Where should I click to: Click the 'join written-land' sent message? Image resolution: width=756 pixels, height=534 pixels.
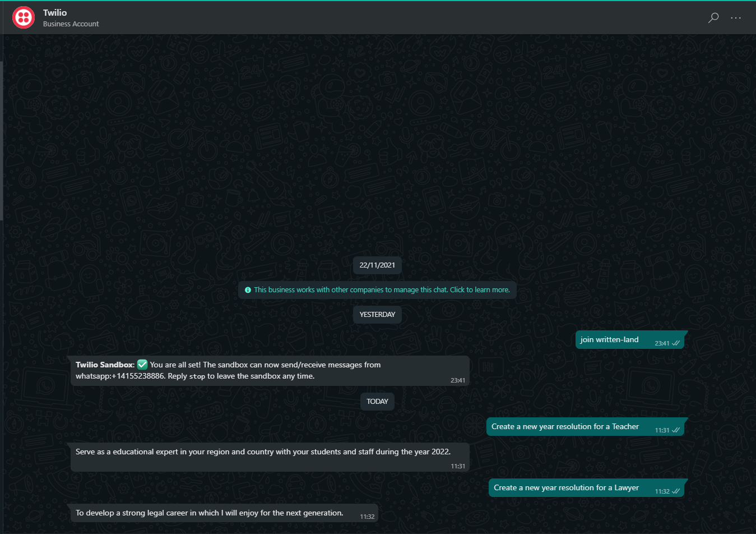coord(630,340)
